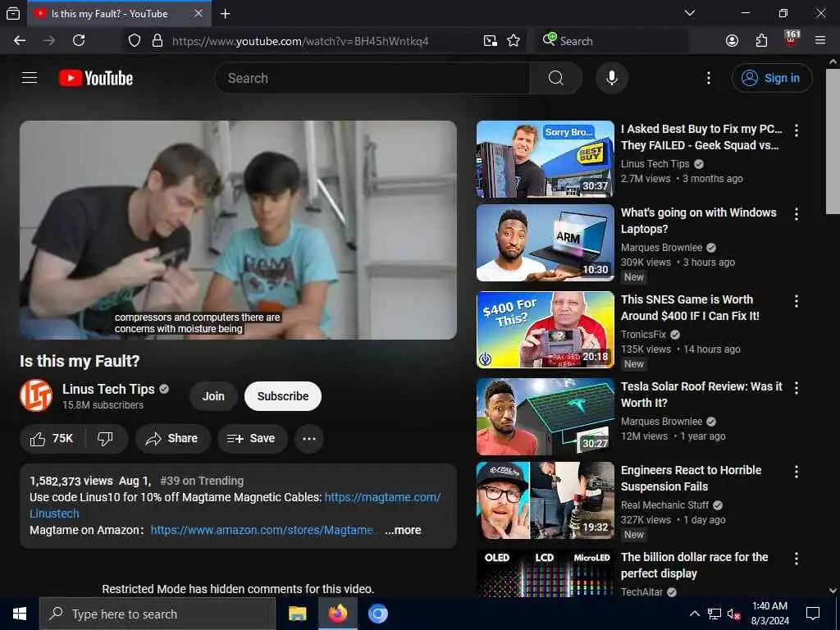Screen dimensions: 840x630
Task: Dislike the video with the thumbs-down icon
Action: click(x=106, y=439)
